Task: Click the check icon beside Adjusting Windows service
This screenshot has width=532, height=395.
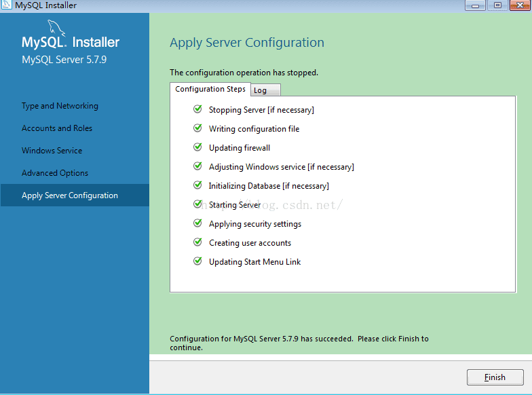Action: point(197,166)
